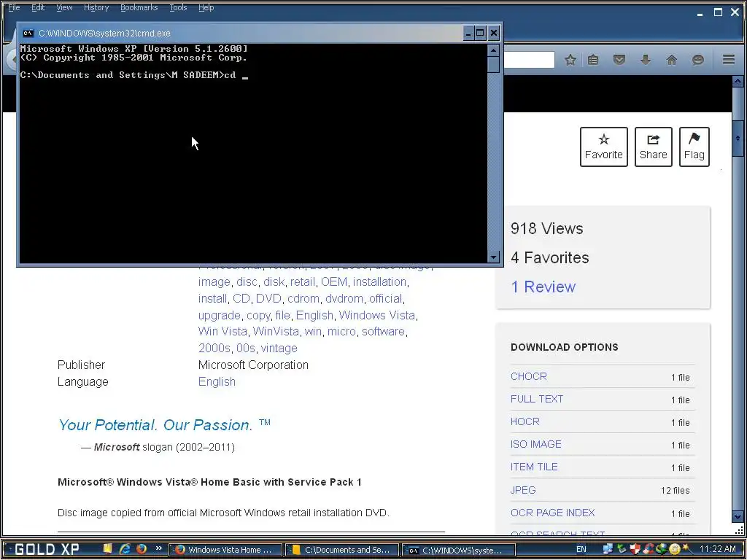Open Firefox Hello chat bubble icon
747x560 pixels.
[x=698, y=60]
